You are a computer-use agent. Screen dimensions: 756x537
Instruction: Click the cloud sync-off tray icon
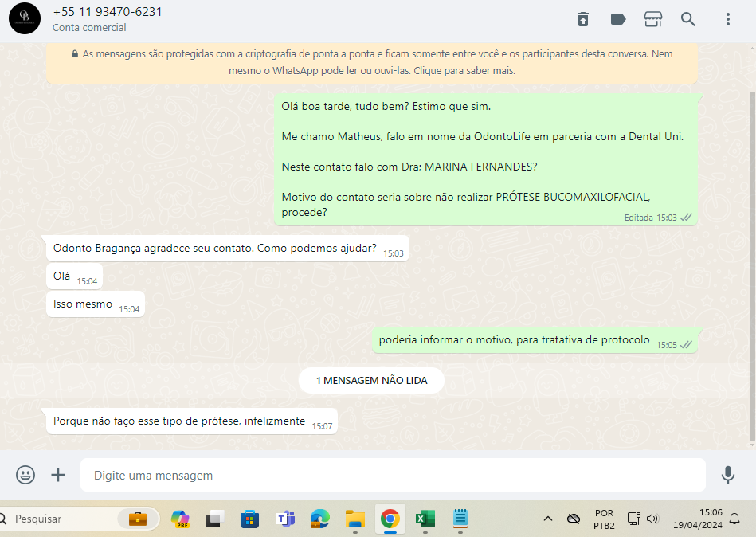click(574, 519)
